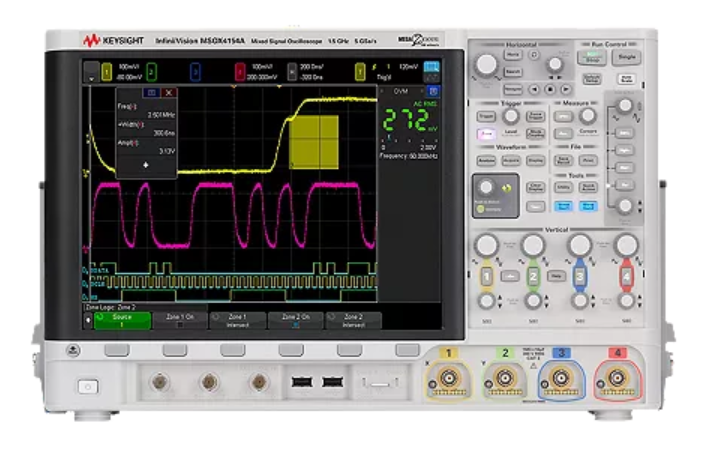
Task: Push the front-panel Back key below screen
Action: (73, 350)
